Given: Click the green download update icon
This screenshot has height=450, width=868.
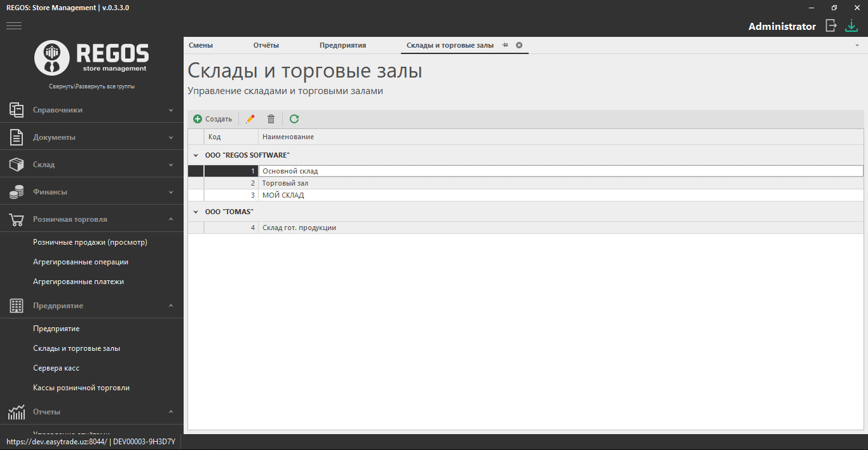Looking at the screenshot, I should (x=851, y=26).
